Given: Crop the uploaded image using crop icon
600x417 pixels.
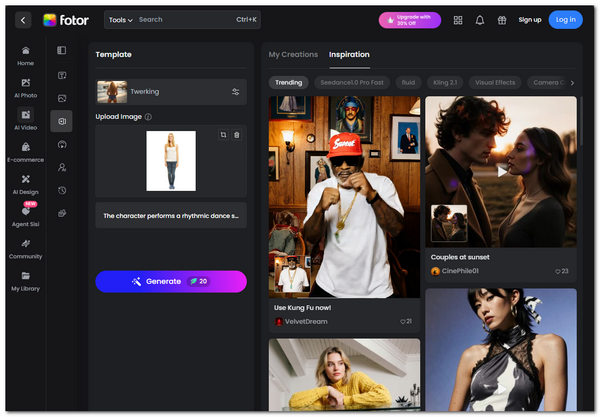Looking at the screenshot, I should point(222,135).
